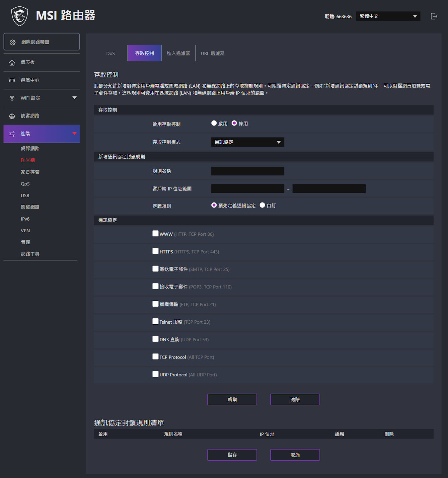Open the URL 過濾器 tab
Image resolution: width=448 pixels, height=478 pixels.
click(x=213, y=53)
